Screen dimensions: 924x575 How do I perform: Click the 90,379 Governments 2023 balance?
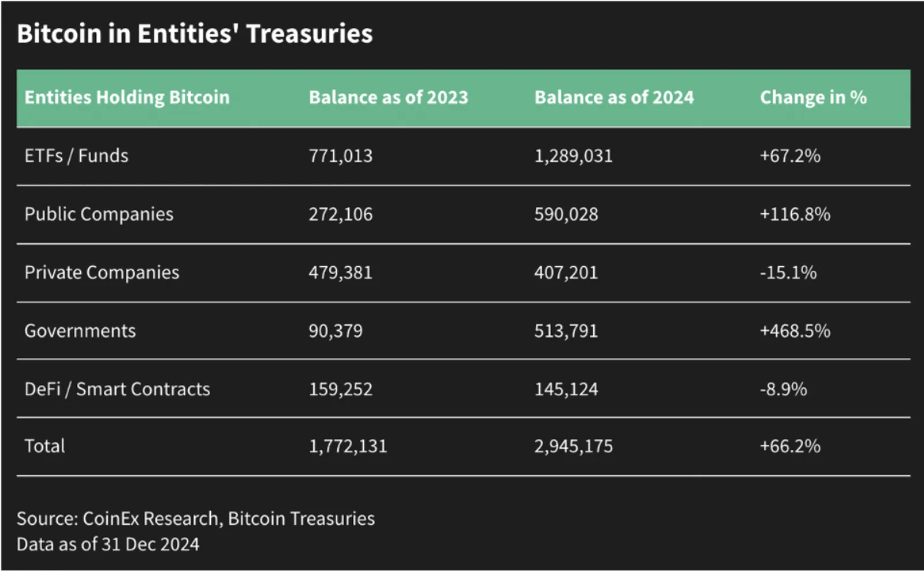click(x=336, y=331)
